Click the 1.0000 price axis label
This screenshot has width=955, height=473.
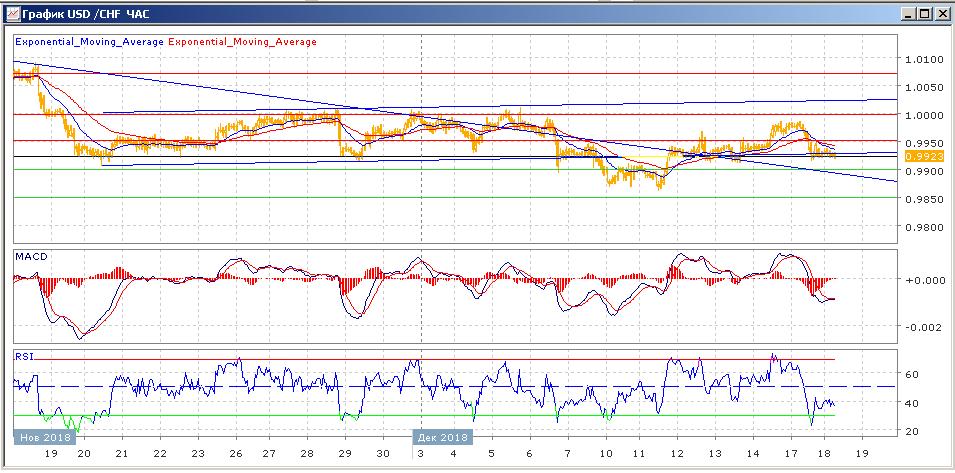point(921,116)
